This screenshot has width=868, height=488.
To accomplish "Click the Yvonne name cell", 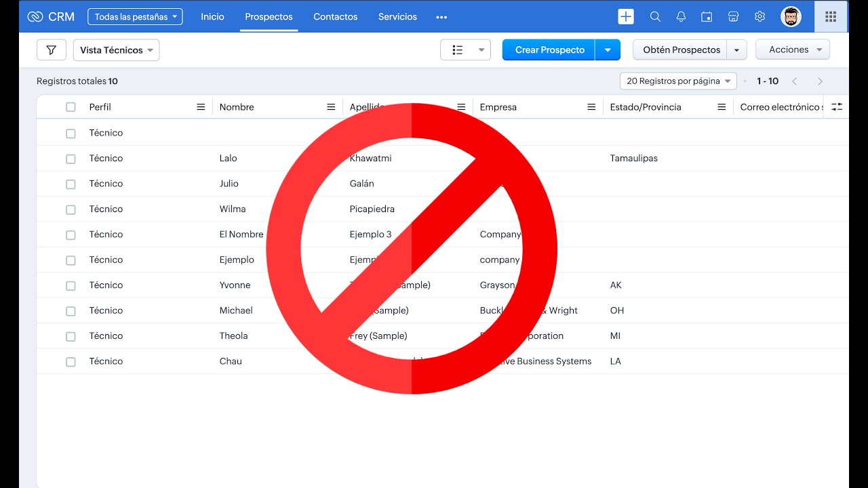I will coord(235,285).
